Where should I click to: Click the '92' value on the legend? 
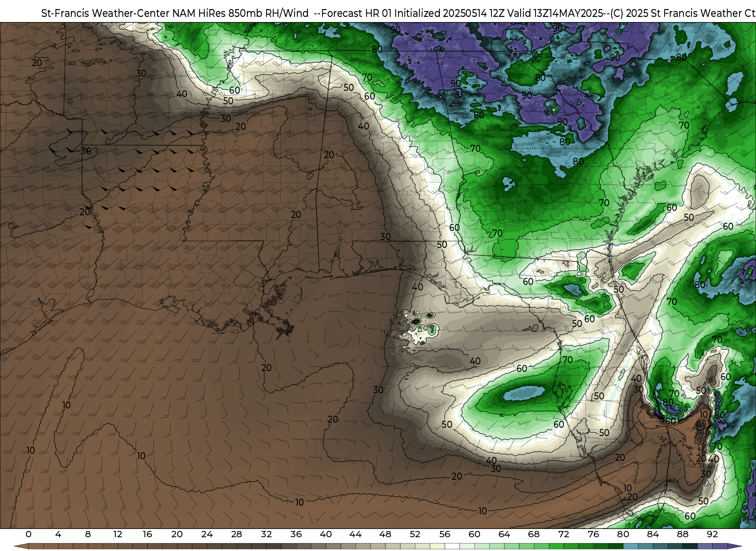[712, 534]
